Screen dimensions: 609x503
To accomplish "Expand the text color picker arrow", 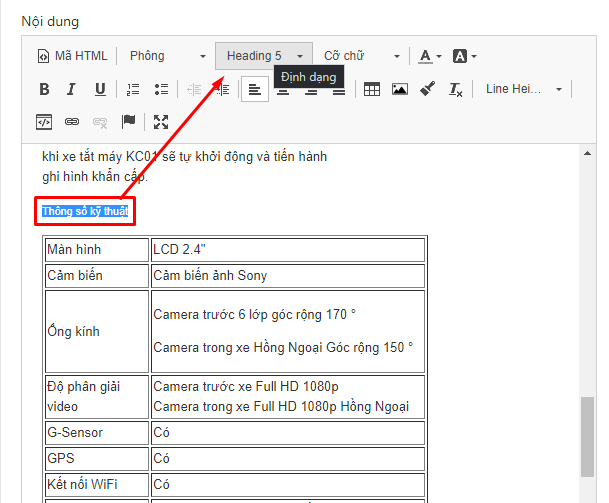I will [x=439, y=56].
